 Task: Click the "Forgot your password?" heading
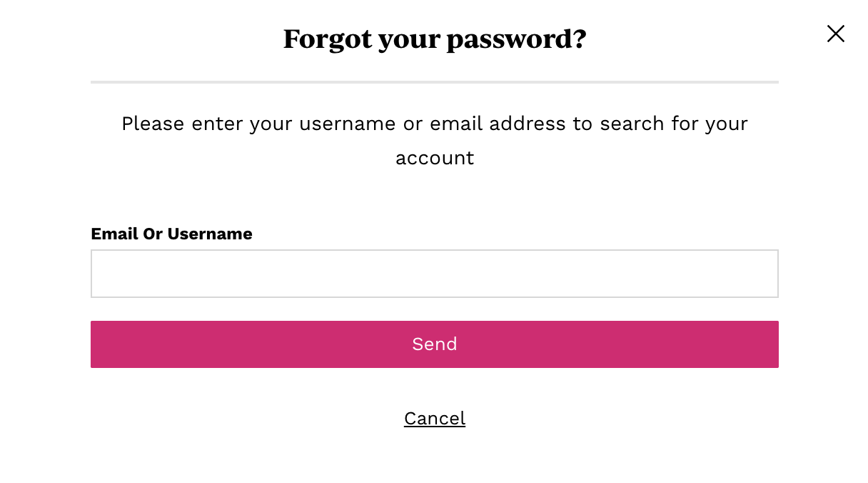tap(434, 39)
